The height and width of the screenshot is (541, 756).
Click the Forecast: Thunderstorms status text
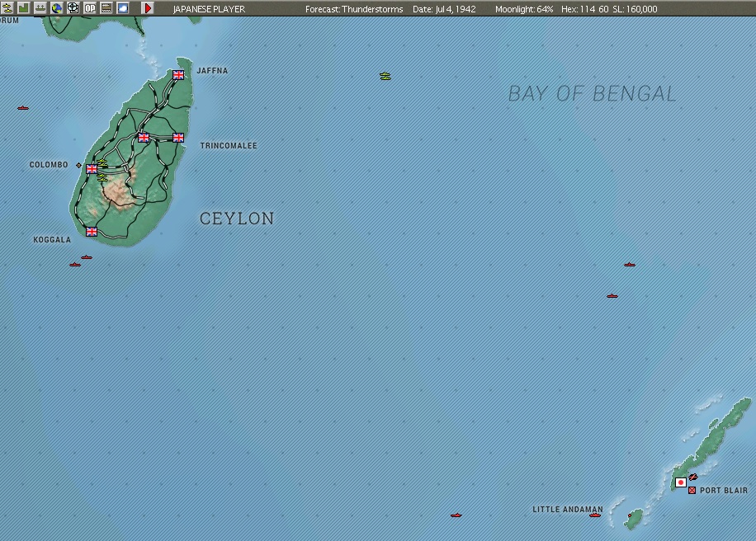354,9
